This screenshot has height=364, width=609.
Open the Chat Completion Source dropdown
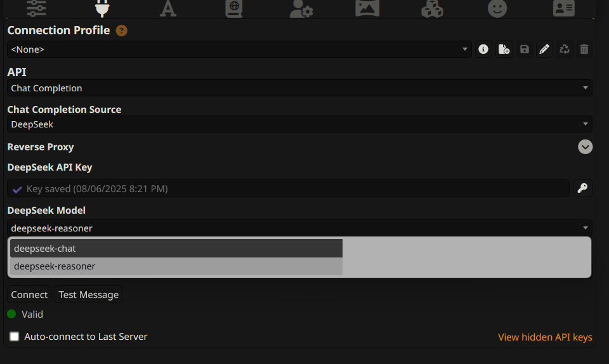pos(299,124)
